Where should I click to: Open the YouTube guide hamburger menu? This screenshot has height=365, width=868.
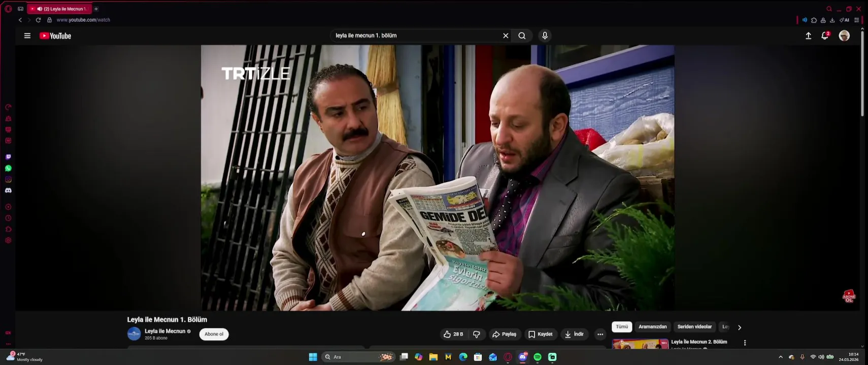tap(27, 36)
